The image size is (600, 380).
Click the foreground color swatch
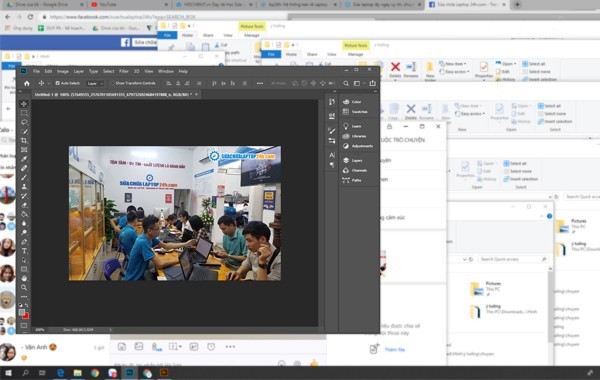click(x=22, y=312)
